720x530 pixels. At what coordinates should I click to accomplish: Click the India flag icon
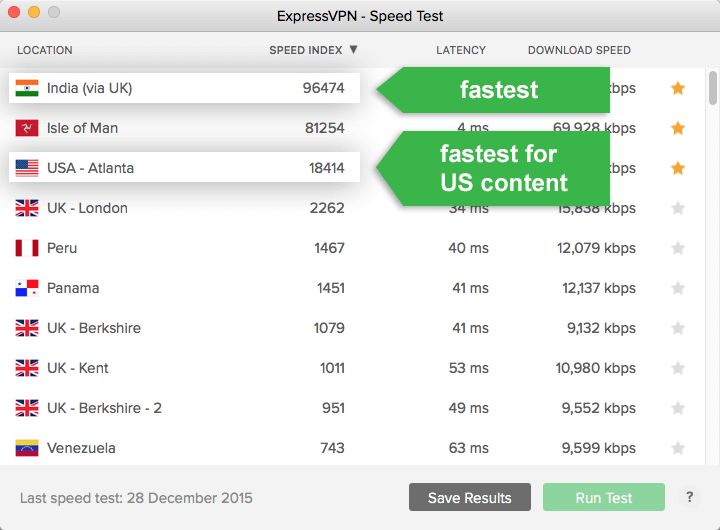coord(27,88)
